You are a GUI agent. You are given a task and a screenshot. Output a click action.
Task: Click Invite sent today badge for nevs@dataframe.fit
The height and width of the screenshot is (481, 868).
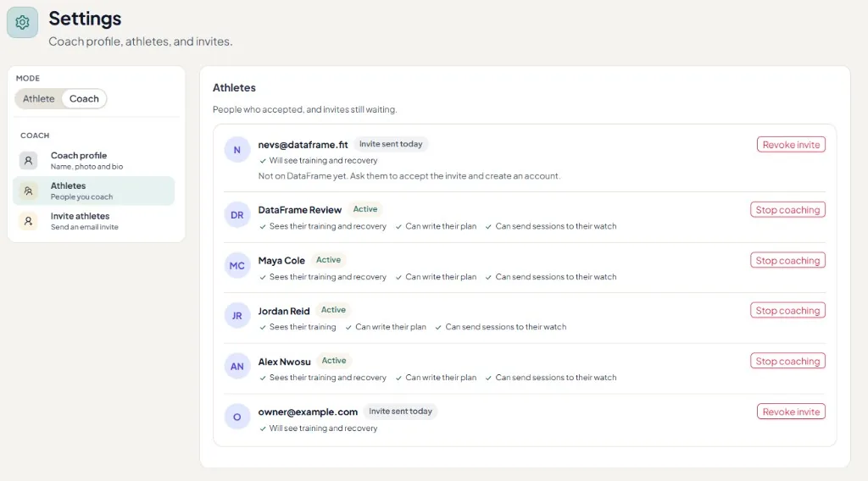tap(391, 144)
